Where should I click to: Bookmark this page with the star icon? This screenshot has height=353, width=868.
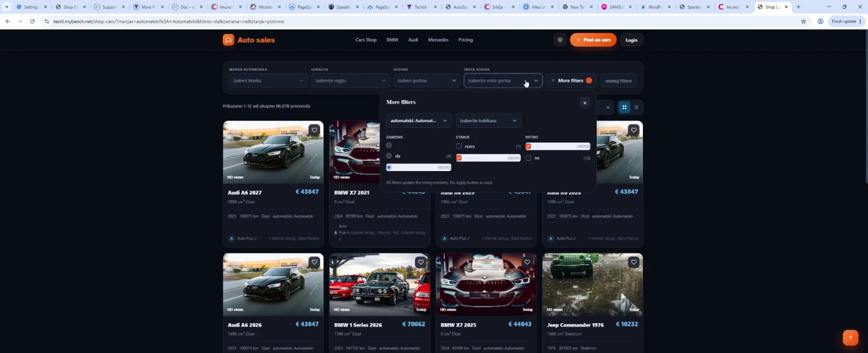(x=803, y=21)
